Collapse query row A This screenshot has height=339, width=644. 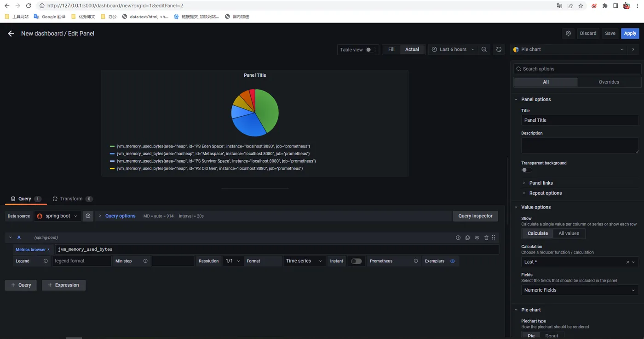(11, 237)
